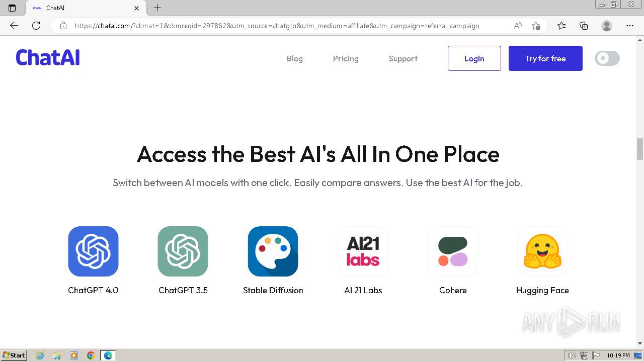The image size is (644, 362).
Task: Select the ChatGPT 3.5 model icon
Action: pyautogui.click(x=183, y=251)
